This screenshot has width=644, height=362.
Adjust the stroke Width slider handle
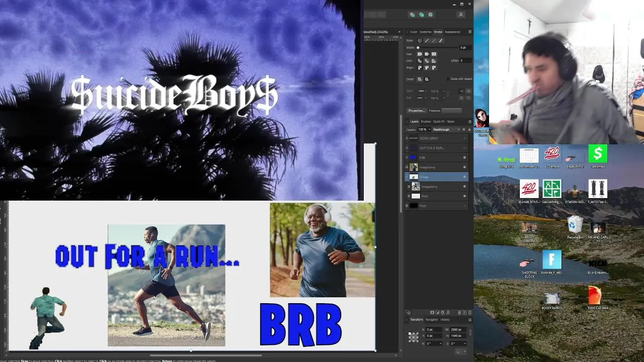tap(418, 48)
